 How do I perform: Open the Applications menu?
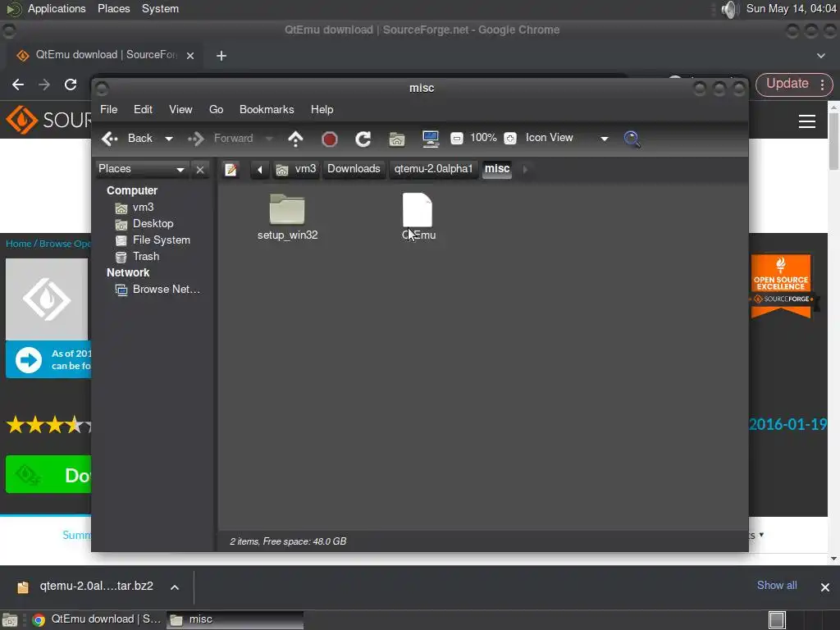click(x=57, y=8)
